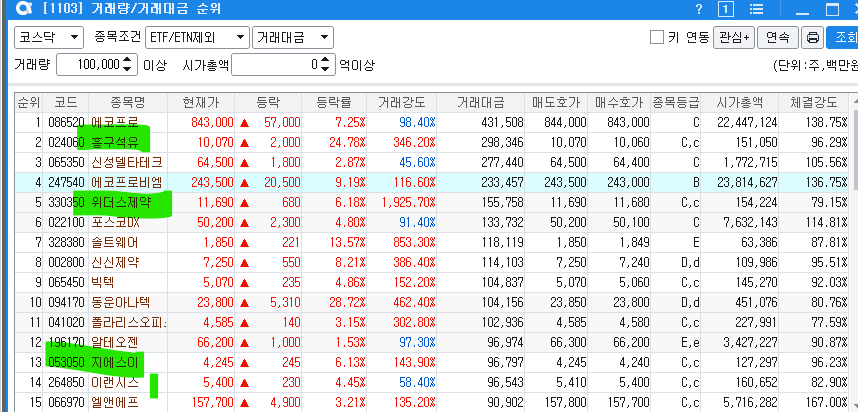The image size is (858, 412).
Task: Select the 지에스이 stock name
Action: click(x=114, y=363)
